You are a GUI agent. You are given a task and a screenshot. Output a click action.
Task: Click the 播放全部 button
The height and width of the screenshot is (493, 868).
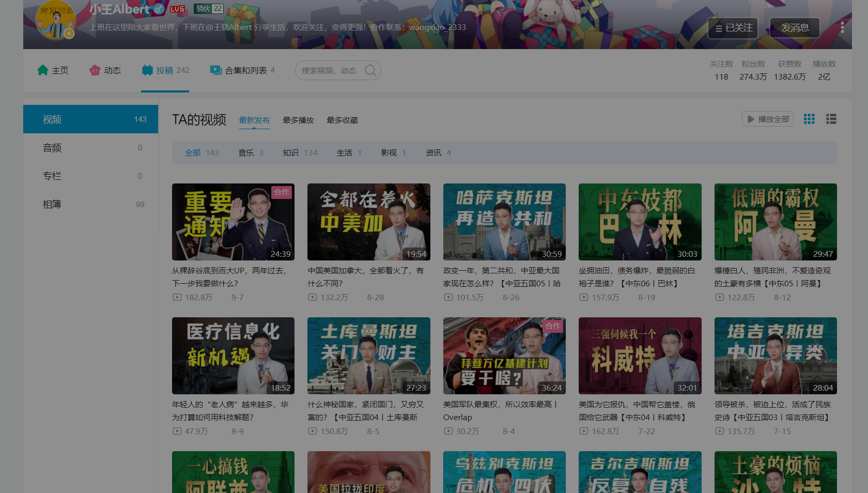(x=768, y=119)
